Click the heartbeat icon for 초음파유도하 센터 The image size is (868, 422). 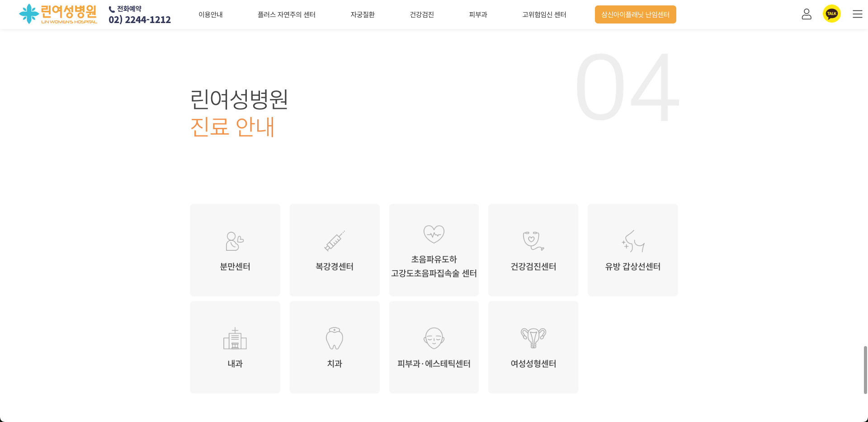click(434, 234)
